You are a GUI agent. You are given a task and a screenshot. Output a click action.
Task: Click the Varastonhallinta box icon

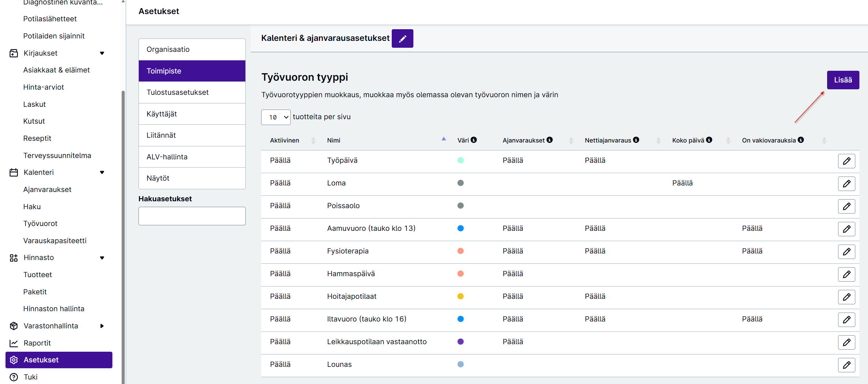tap(14, 326)
